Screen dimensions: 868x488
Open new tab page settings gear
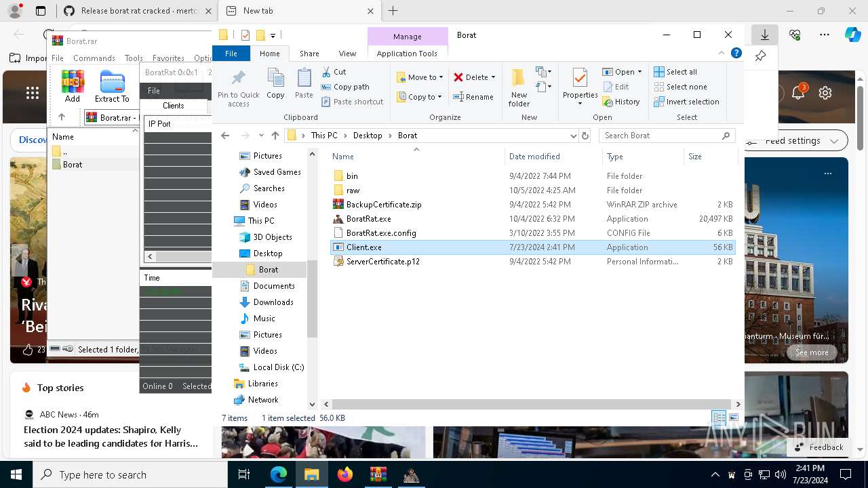point(825,93)
